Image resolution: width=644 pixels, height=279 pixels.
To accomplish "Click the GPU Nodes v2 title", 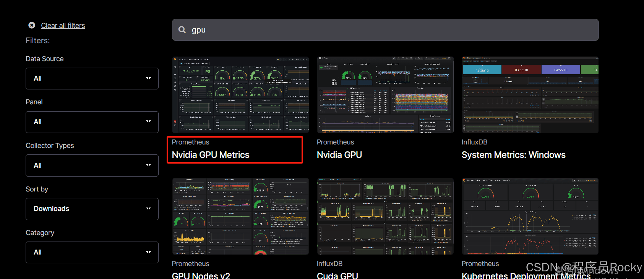I will 201,275.
